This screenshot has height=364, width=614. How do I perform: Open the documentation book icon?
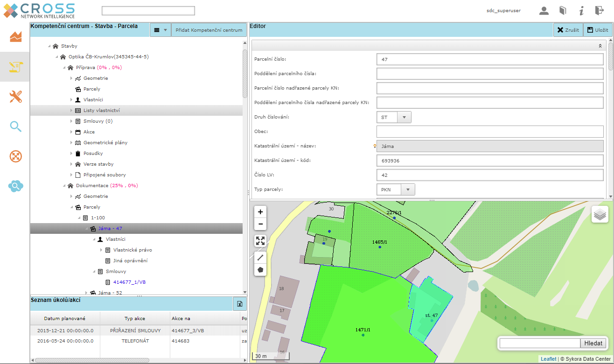[x=563, y=11]
